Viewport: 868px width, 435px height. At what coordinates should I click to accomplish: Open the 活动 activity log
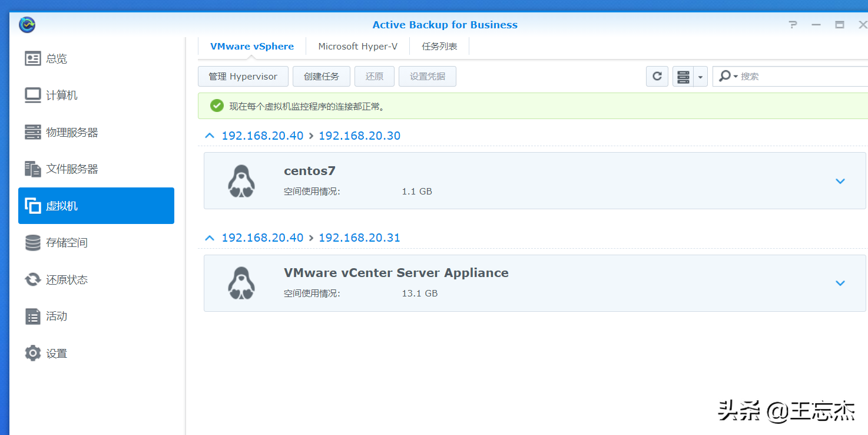click(96, 317)
